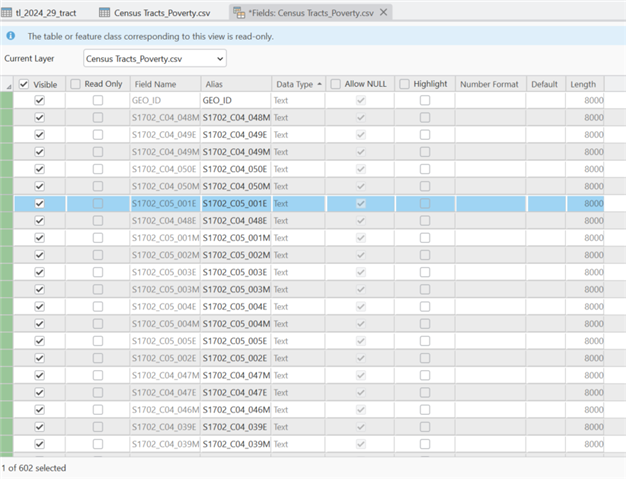Toggle Read Only for the S1702_C05_005E row
Screen dimensions: 626x479
(98, 341)
